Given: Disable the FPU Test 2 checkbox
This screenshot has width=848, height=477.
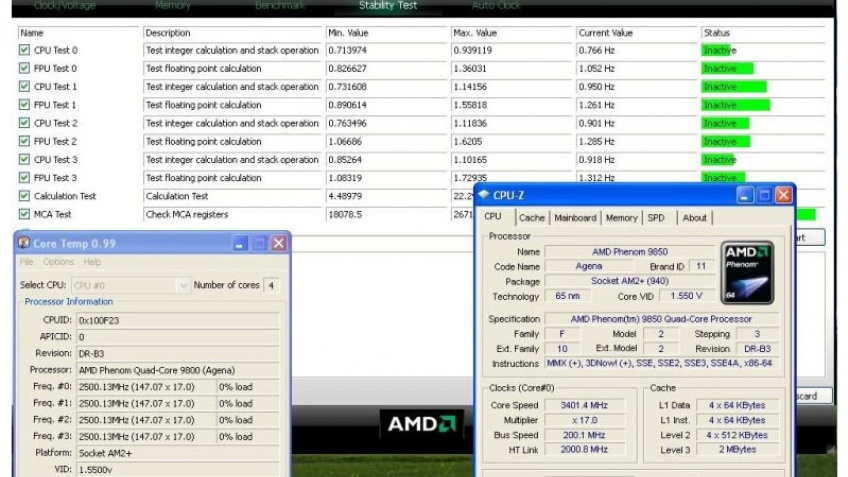Looking at the screenshot, I should coord(24,141).
